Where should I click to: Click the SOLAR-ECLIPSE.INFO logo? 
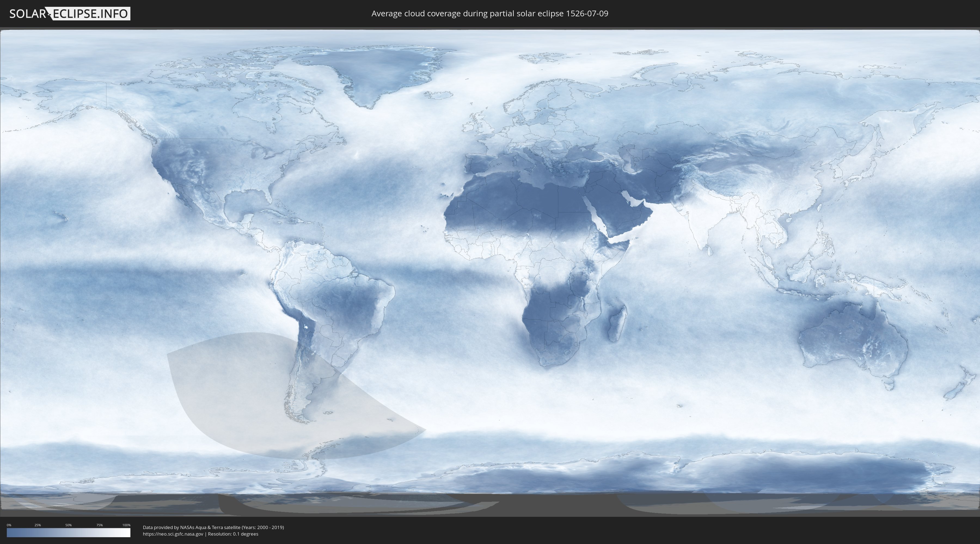coord(70,14)
